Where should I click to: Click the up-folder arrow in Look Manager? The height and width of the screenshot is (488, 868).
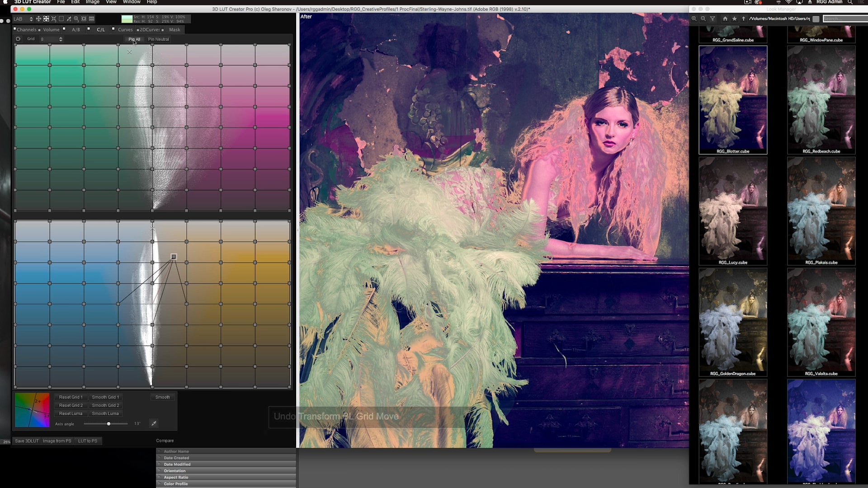click(744, 19)
